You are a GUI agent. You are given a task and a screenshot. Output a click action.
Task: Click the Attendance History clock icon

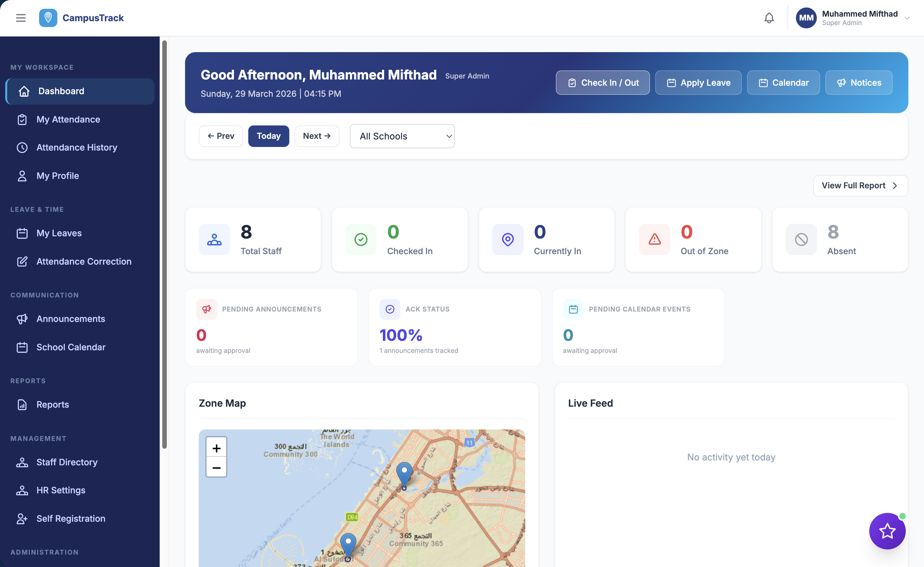coord(22,147)
